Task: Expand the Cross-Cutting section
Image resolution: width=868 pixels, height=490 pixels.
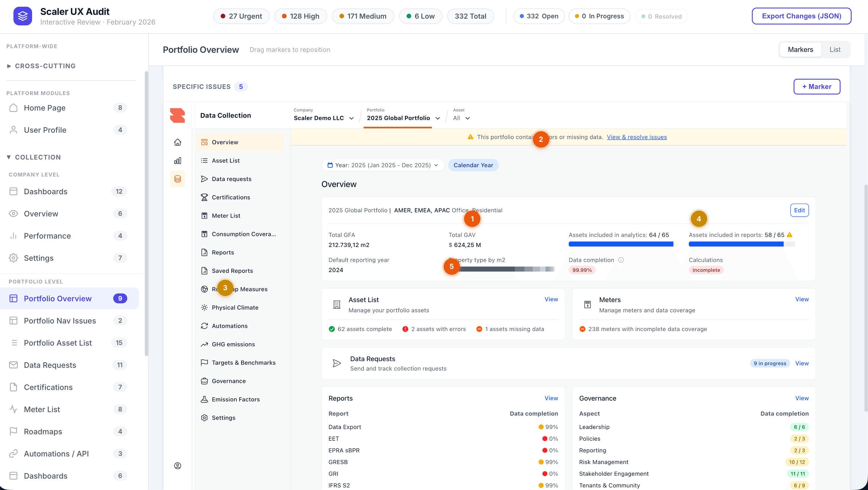Action: coord(41,66)
